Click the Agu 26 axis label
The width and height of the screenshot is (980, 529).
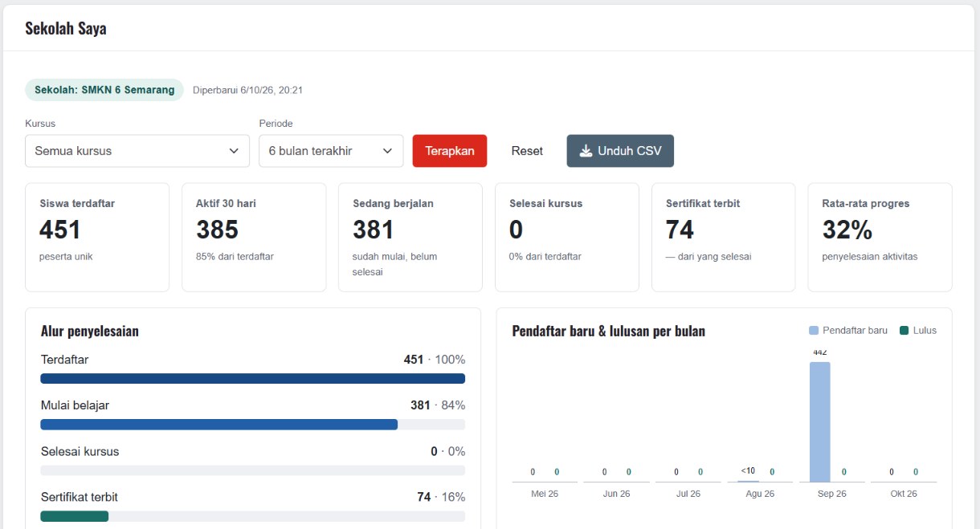tap(760, 494)
